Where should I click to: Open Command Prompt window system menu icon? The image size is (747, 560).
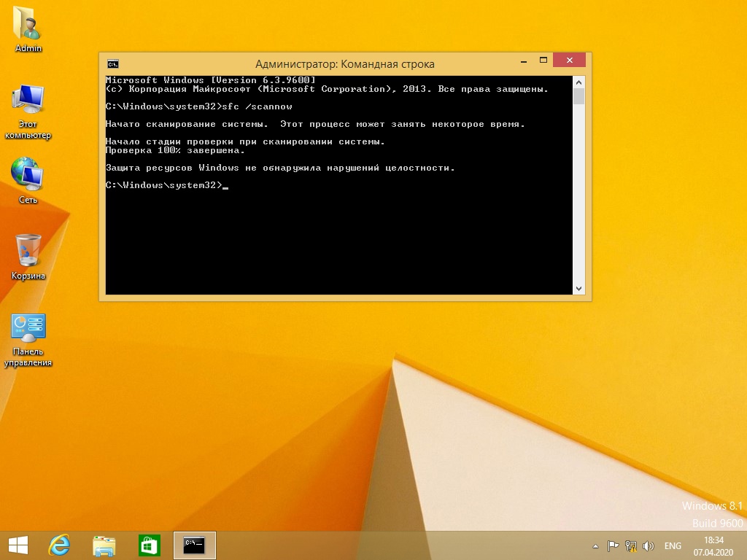point(113,63)
